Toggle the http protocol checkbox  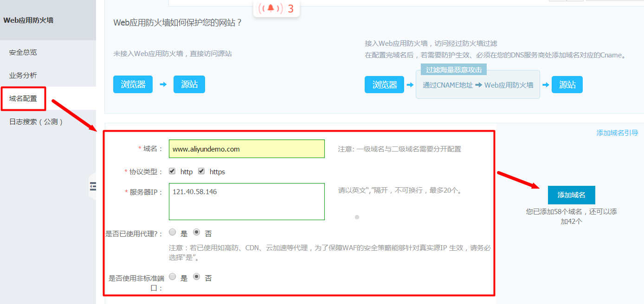[x=172, y=171]
